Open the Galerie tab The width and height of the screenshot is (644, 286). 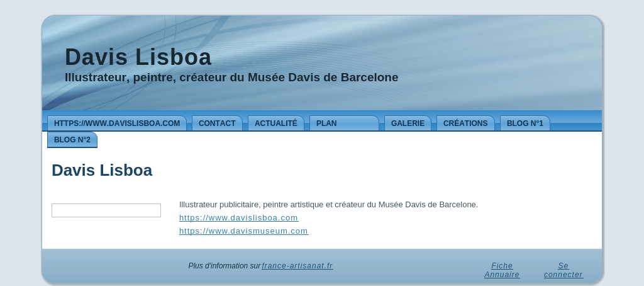coord(408,123)
